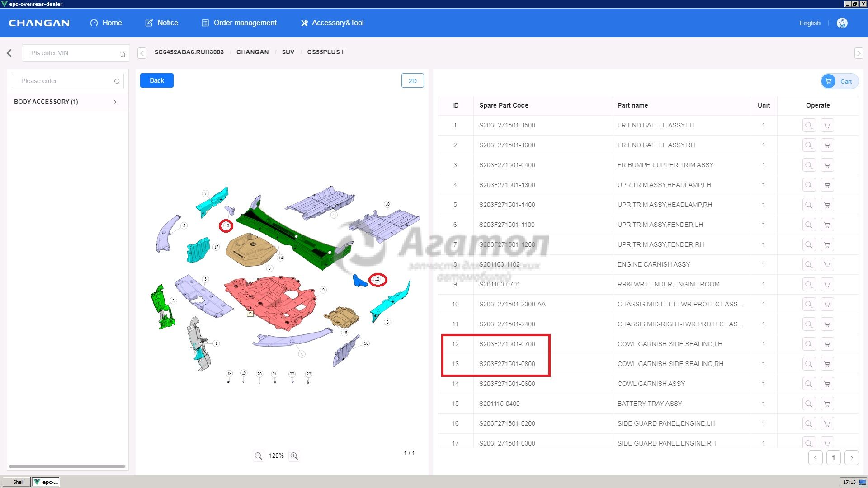Click the search icon for BATTERY TRAY ASSY row

click(809, 404)
